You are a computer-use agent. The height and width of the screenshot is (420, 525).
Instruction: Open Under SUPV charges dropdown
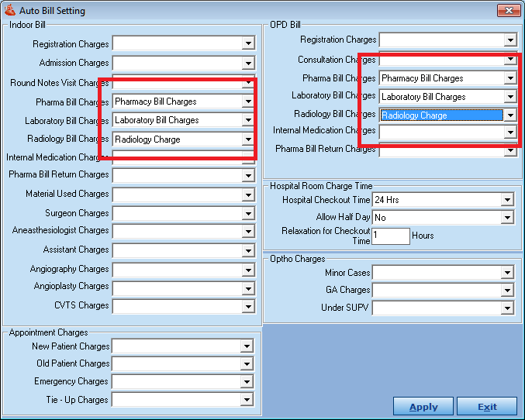[507, 308]
